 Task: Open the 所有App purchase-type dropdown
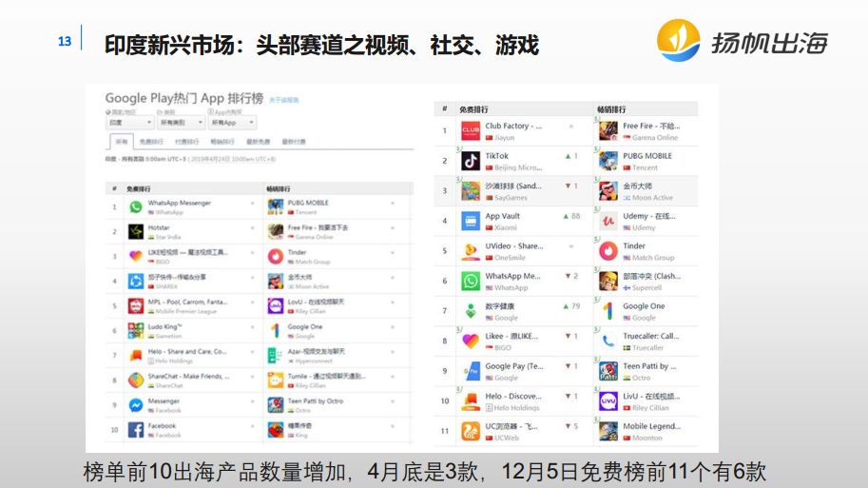coord(232,123)
